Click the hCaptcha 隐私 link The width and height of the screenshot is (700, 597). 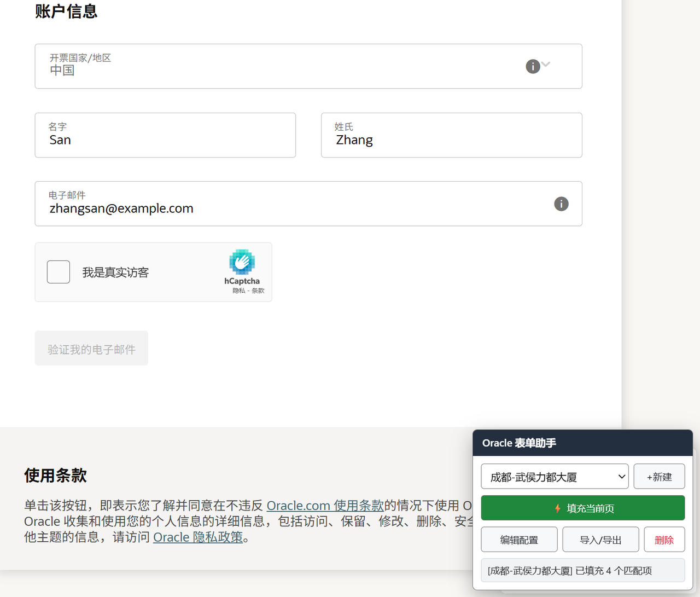238,291
